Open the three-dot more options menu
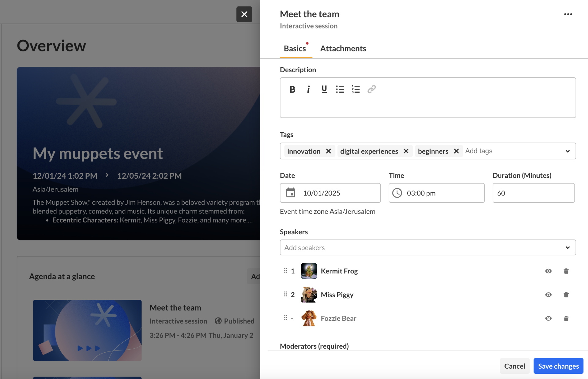Image resolution: width=588 pixels, height=379 pixels. [x=568, y=14]
